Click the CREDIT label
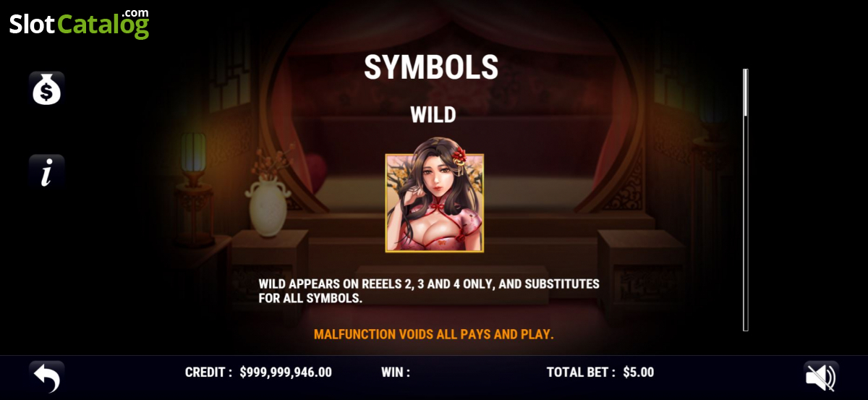Screen dimensions: 868x400 [x=209, y=373]
